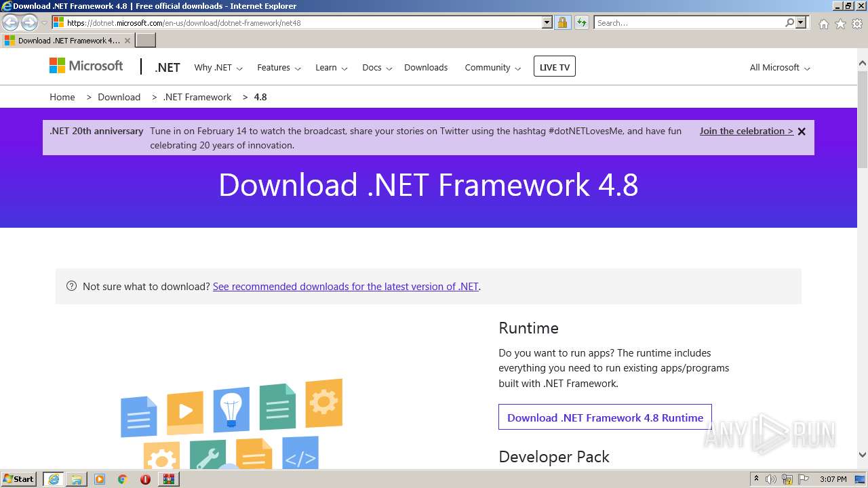The width and height of the screenshot is (868, 488).
Task: Select the Download .NET Framework 4.8 heading
Action: (x=429, y=185)
